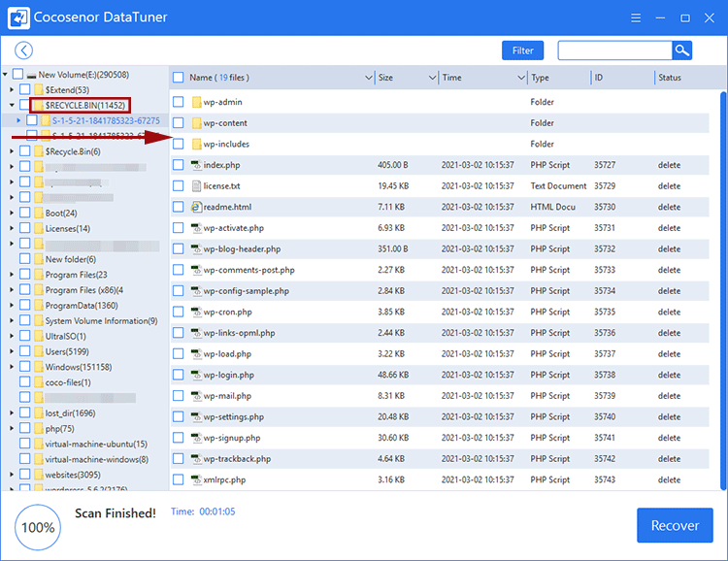
Task: Open the hamburger menu icon in title bar
Action: [636, 17]
